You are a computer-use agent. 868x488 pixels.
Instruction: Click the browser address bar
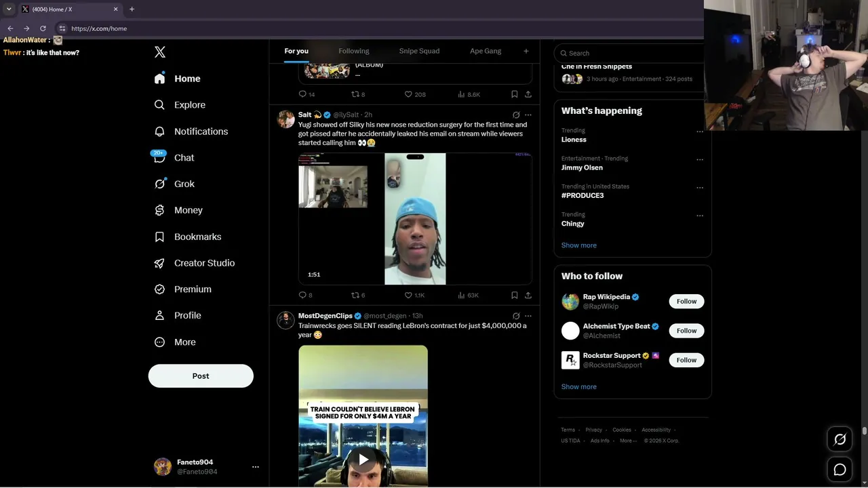click(380, 28)
